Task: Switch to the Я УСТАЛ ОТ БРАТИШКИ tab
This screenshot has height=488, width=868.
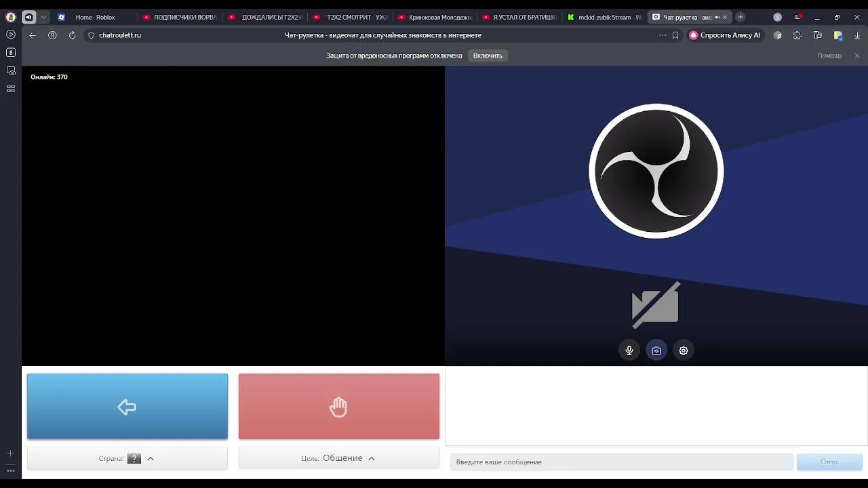Action: pyautogui.click(x=519, y=17)
